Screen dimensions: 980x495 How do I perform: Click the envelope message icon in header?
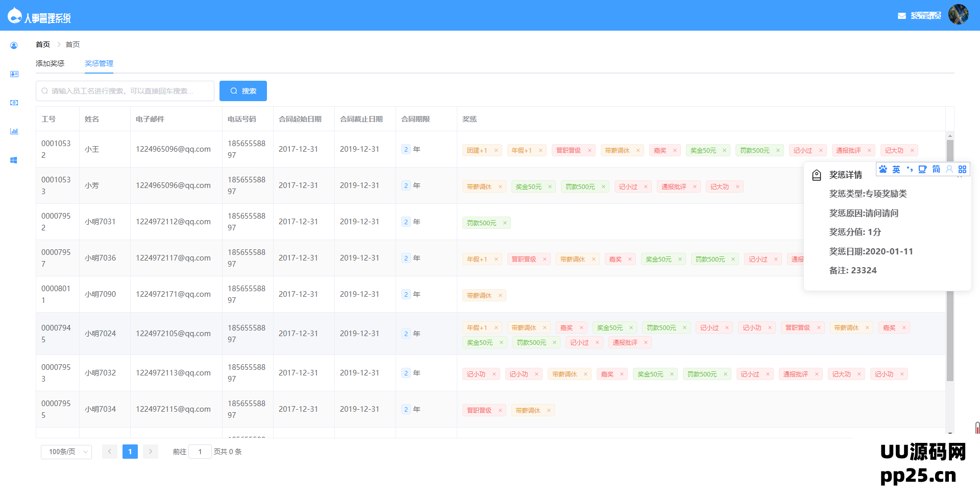coord(902,16)
